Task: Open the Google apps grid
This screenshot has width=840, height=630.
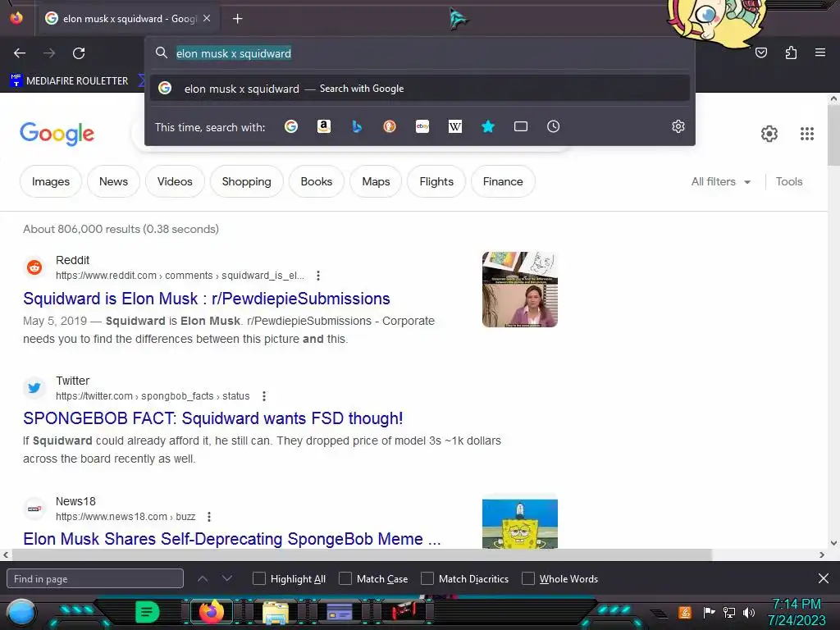Action: (x=807, y=134)
